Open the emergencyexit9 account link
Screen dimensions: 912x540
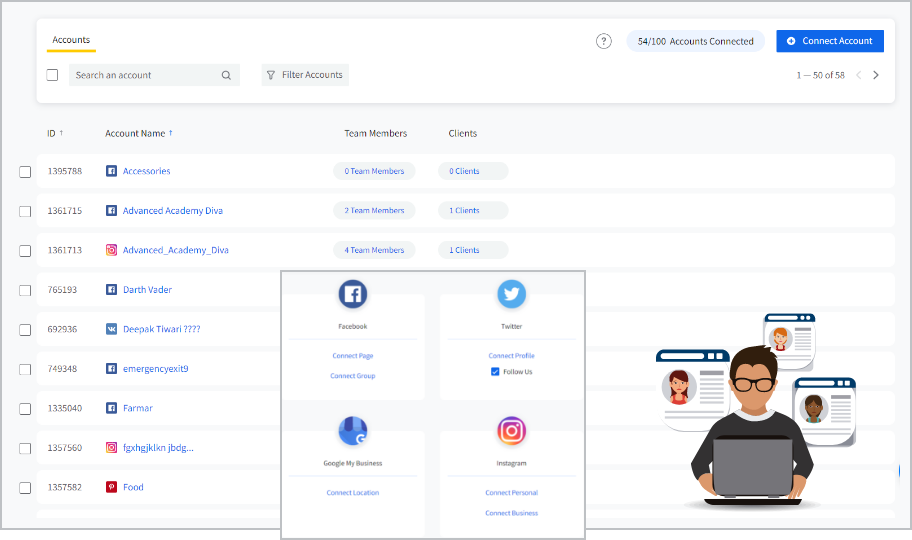pos(156,369)
